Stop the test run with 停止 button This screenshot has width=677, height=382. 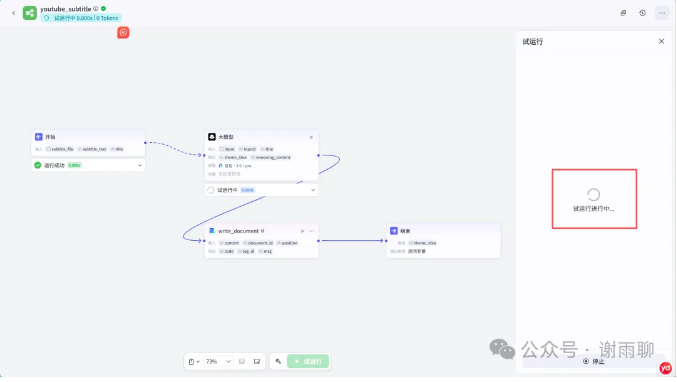[x=594, y=362]
